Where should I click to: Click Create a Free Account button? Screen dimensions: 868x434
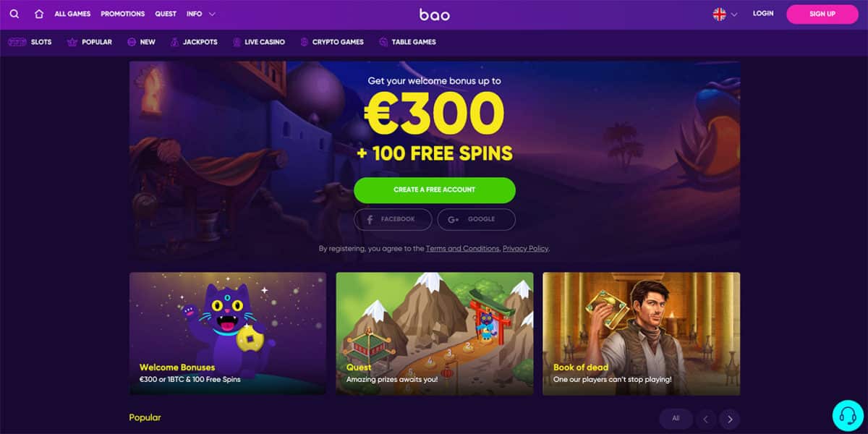435,190
